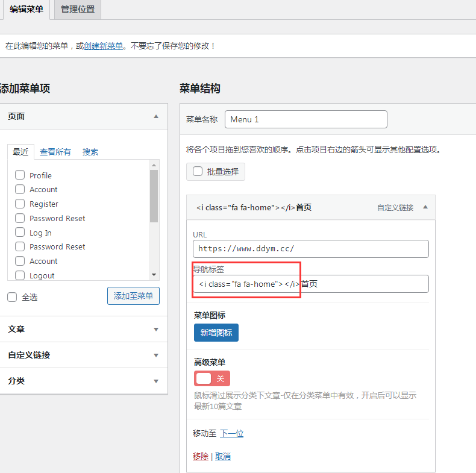Click the 添加至菜单 button
The height and width of the screenshot is (473, 476).
pyautogui.click(x=133, y=296)
